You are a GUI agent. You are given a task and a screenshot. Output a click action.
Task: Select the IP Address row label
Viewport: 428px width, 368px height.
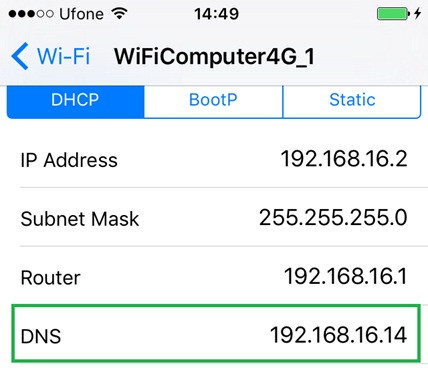pyautogui.click(x=69, y=160)
